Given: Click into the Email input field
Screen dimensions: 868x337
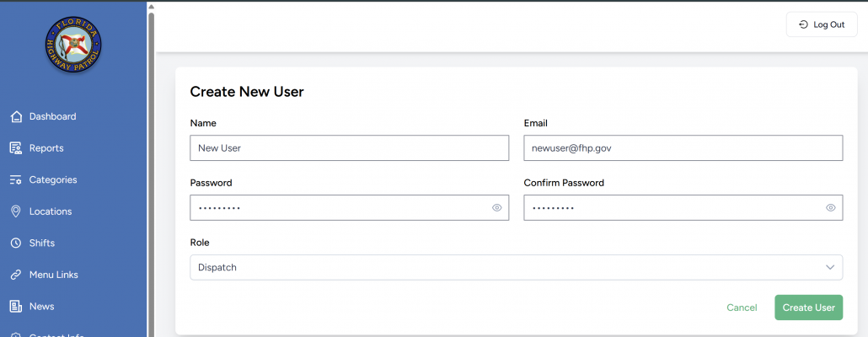Looking at the screenshot, I should click(683, 147).
